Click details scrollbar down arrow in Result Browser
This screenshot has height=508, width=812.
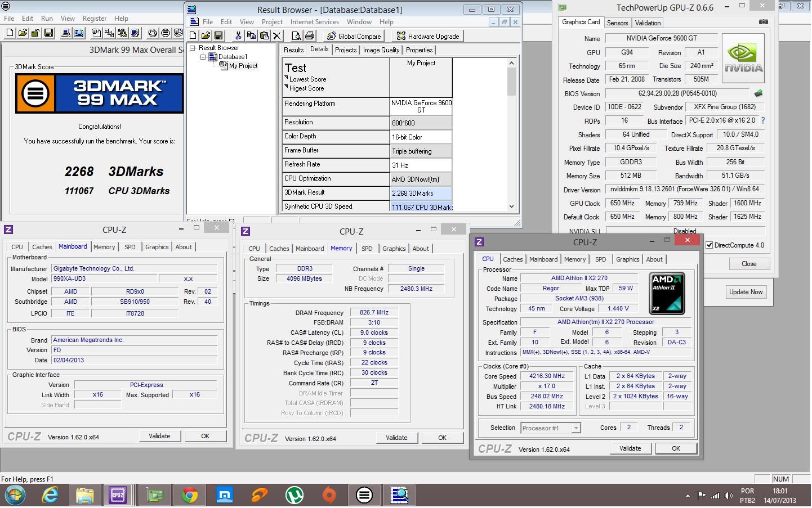pyautogui.click(x=511, y=206)
